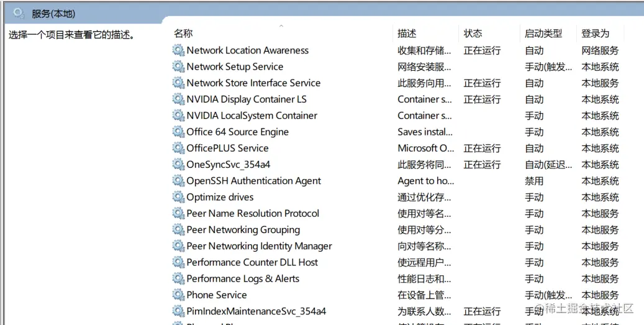Click the OfficePLUS Service gear icon
This screenshot has width=644, height=325.
[179, 148]
